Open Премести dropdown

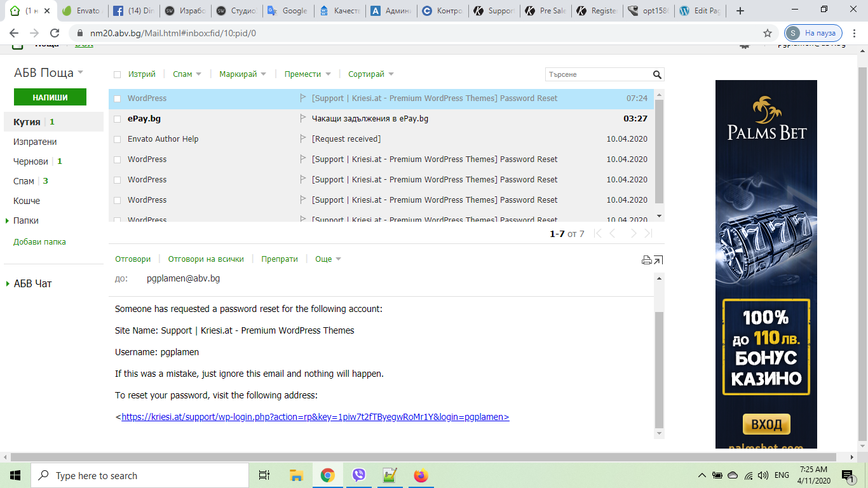[308, 74]
